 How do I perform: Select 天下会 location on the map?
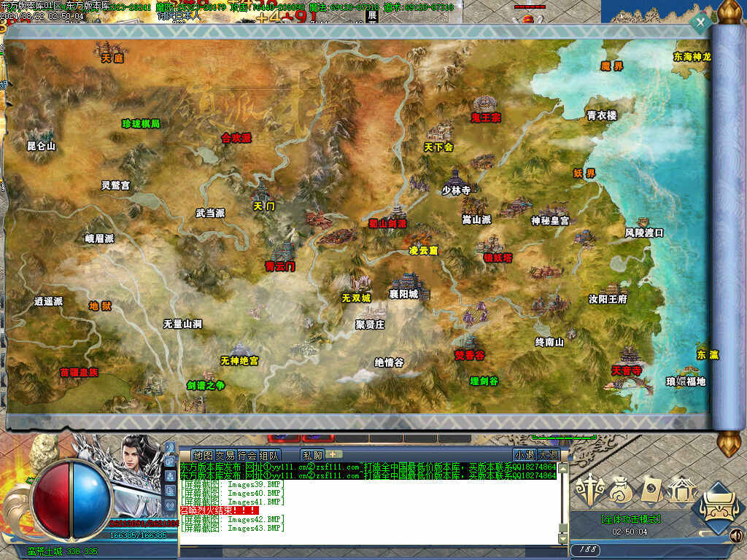pos(438,147)
